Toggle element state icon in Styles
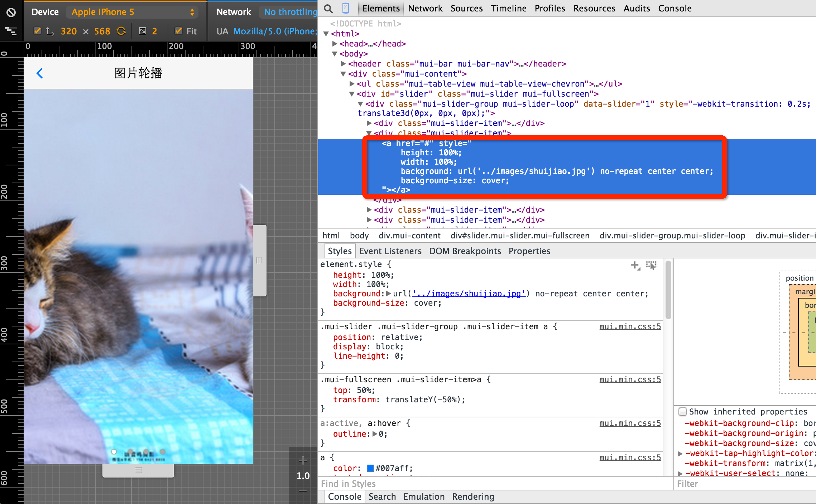Viewport: 816px width, 504px height. coord(651,265)
